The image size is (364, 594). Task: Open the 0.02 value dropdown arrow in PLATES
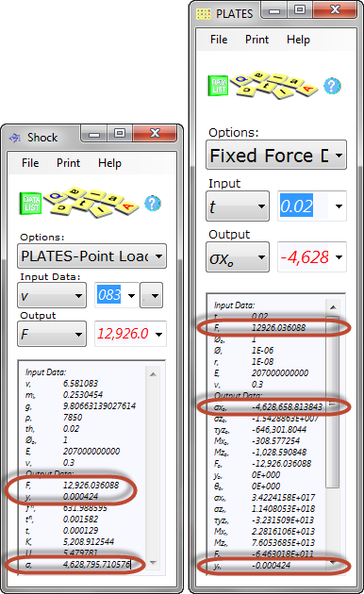point(339,206)
